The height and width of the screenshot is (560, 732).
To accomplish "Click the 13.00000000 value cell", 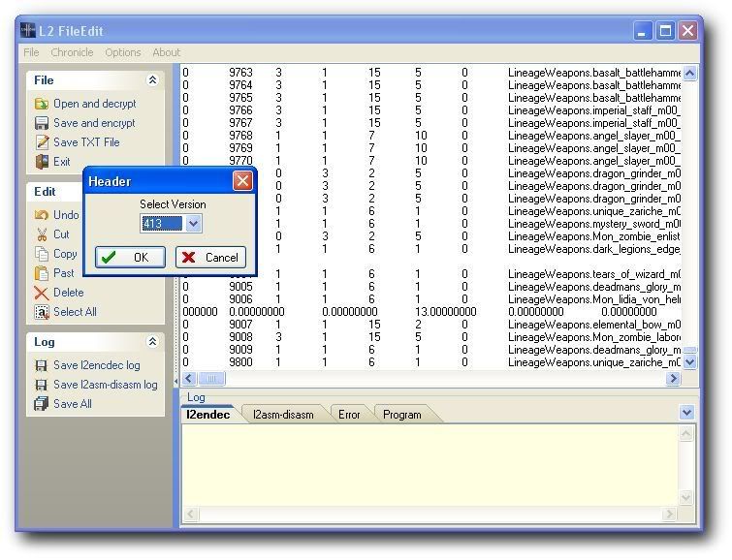I will (x=446, y=312).
